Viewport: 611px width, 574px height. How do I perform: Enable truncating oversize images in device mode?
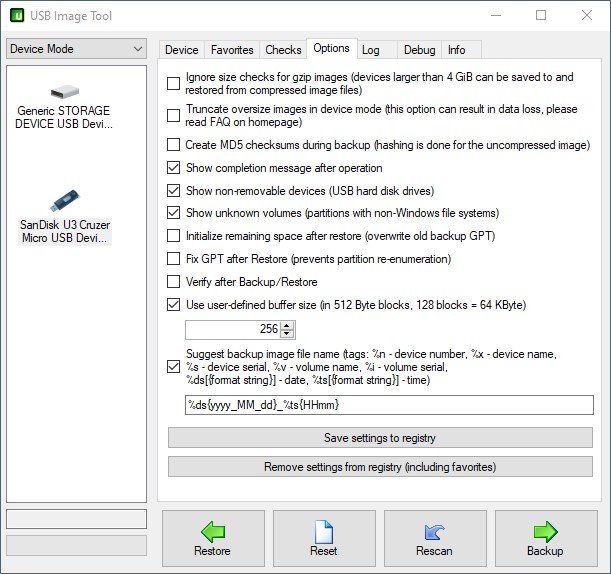[173, 115]
